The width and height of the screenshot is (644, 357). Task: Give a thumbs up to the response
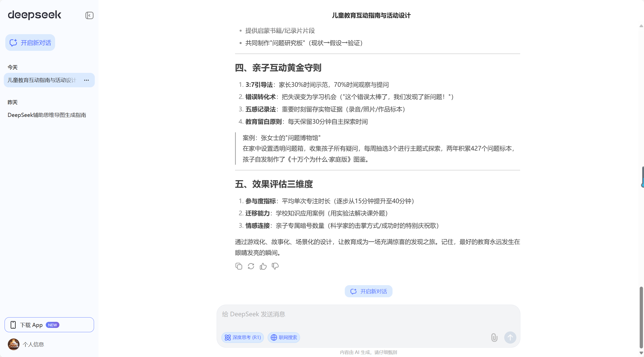click(x=263, y=266)
